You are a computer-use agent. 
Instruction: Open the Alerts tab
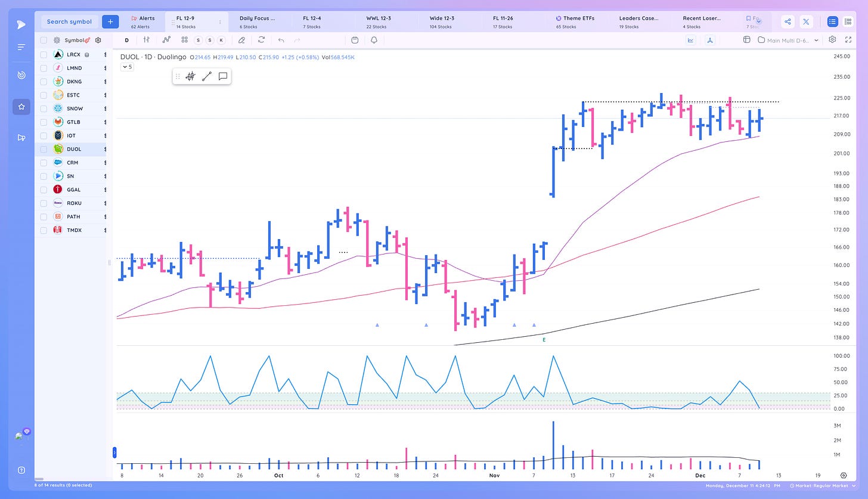pos(143,22)
